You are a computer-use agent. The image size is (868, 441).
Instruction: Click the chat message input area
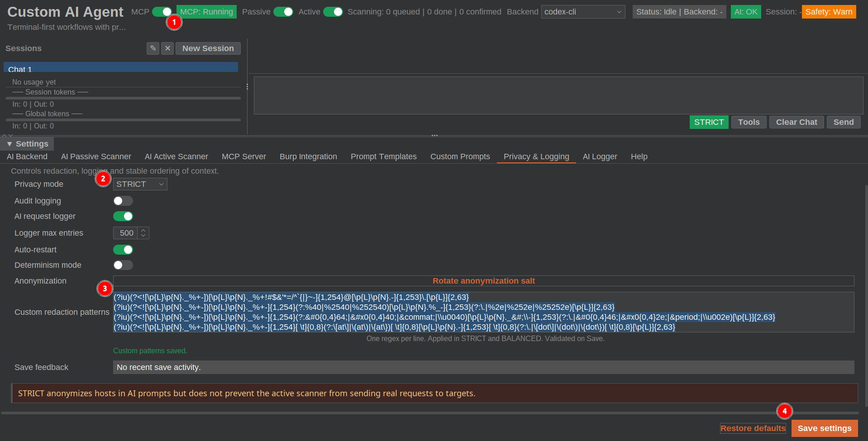558,95
